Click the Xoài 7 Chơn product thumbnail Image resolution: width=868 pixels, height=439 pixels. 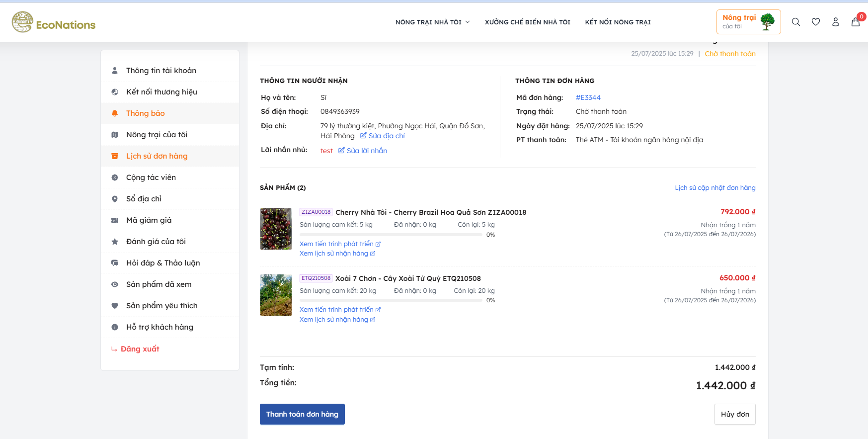pyautogui.click(x=276, y=295)
